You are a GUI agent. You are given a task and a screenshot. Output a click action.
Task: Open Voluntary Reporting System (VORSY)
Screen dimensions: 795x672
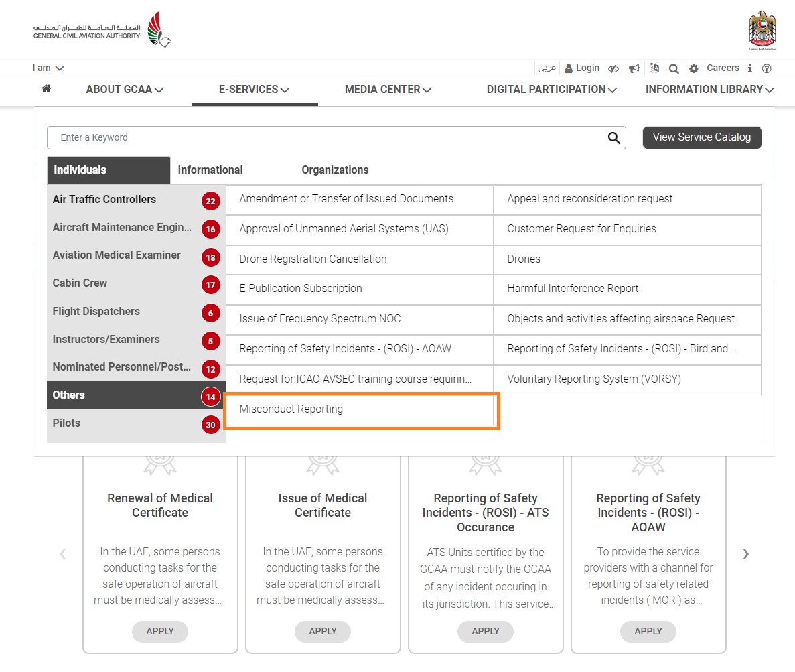tap(627, 379)
